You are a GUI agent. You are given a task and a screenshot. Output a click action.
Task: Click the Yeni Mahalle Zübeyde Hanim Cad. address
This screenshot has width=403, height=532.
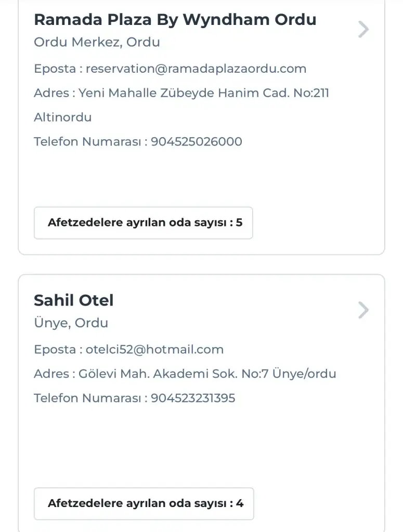(204, 93)
